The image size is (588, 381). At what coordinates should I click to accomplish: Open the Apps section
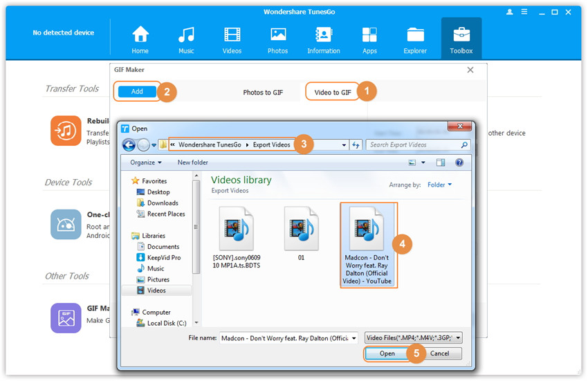pyautogui.click(x=369, y=39)
